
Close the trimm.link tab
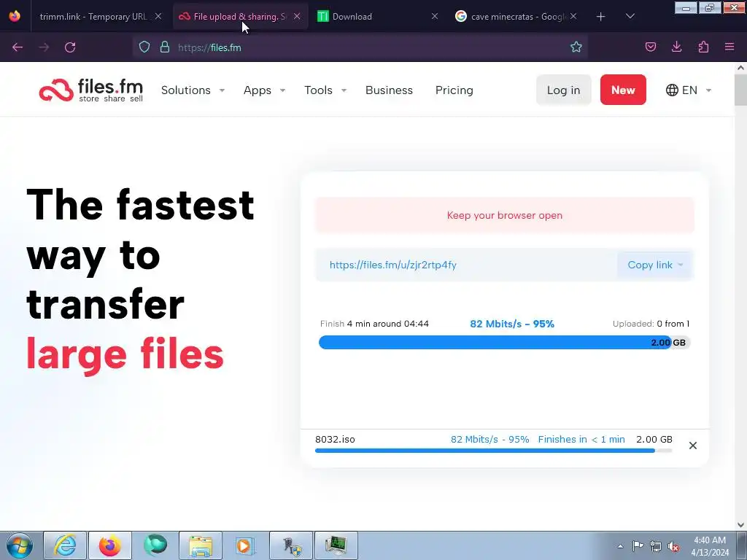(158, 16)
